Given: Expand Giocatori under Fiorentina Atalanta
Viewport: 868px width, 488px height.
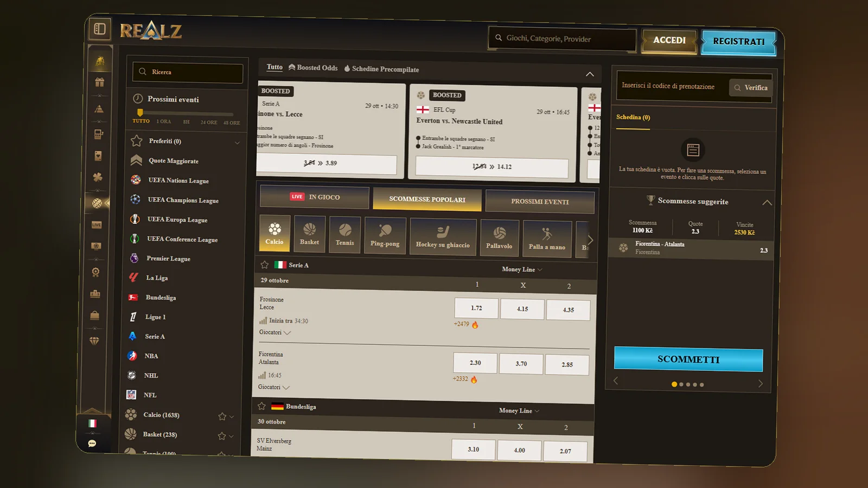Looking at the screenshot, I should point(273,387).
